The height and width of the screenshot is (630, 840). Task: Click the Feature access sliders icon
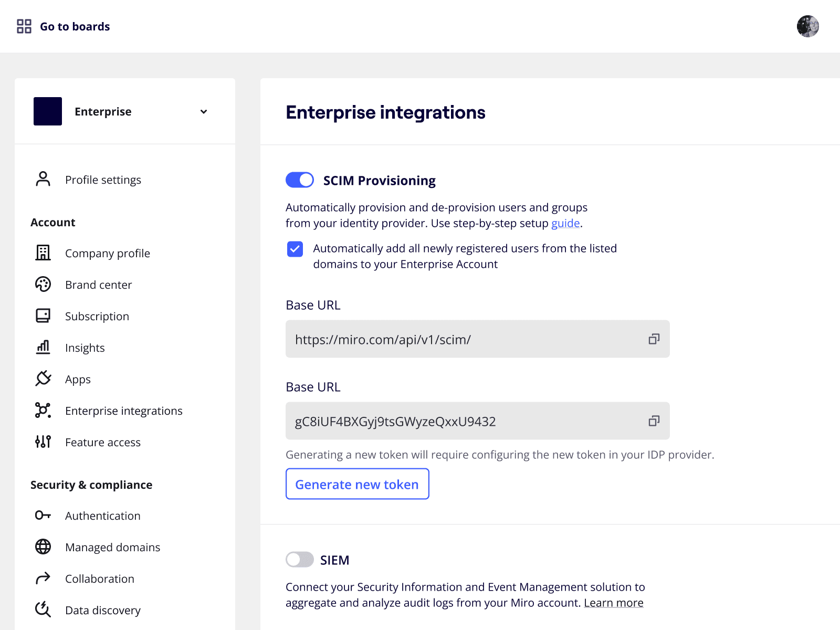point(43,442)
